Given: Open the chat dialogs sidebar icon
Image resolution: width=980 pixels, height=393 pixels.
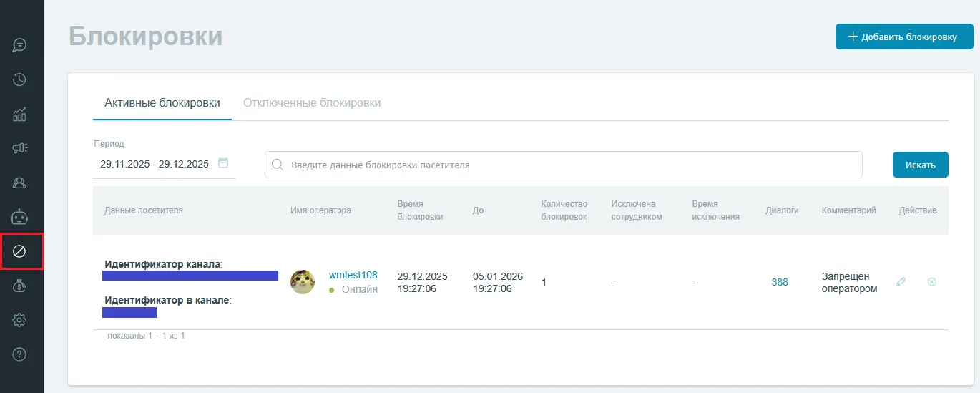Looking at the screenshot, I should tap(20, 45).
